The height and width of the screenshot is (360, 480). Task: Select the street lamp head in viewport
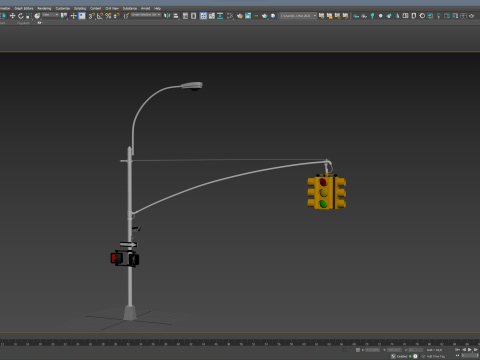click(x=192, y=86)
